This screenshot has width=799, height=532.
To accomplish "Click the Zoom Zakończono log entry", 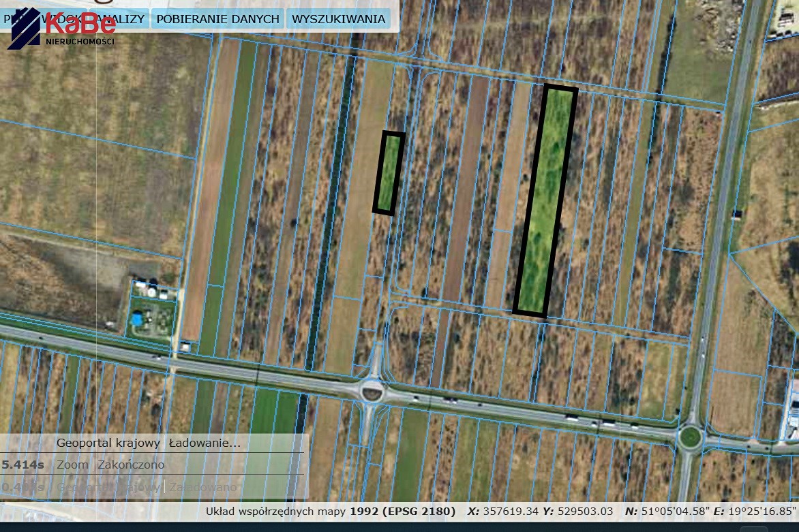I will click(110, 465).
